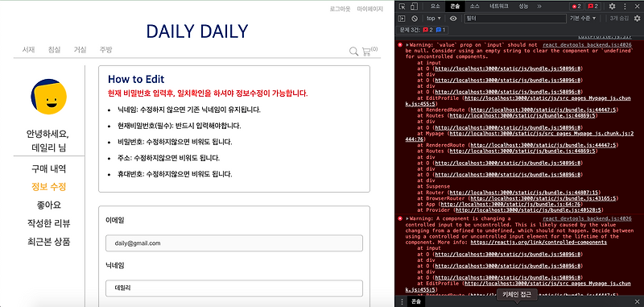Open console settings gear beside hidden count
The width and height of the screenshot is (644, 307).
pyautogui.click(x=637, y=19)
